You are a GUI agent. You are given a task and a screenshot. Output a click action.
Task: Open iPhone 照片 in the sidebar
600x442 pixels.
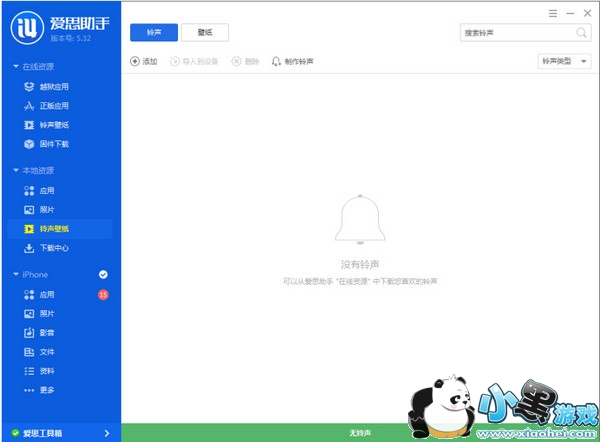[46, 314]
